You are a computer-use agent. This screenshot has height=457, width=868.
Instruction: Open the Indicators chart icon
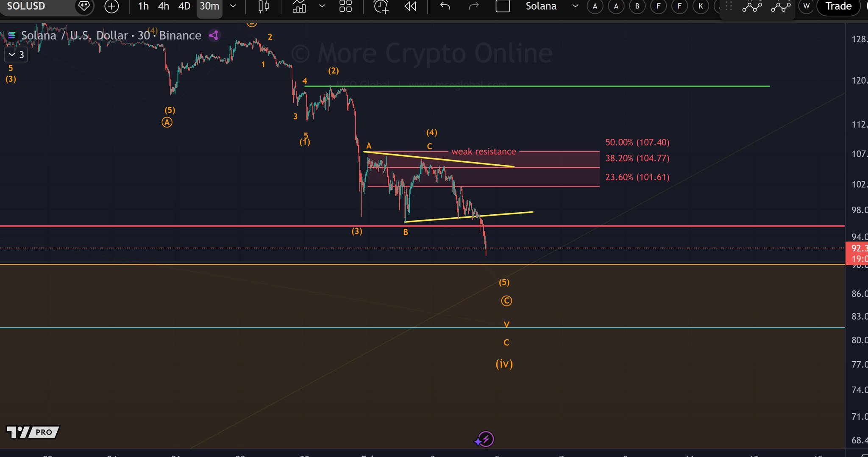(299, 6)
